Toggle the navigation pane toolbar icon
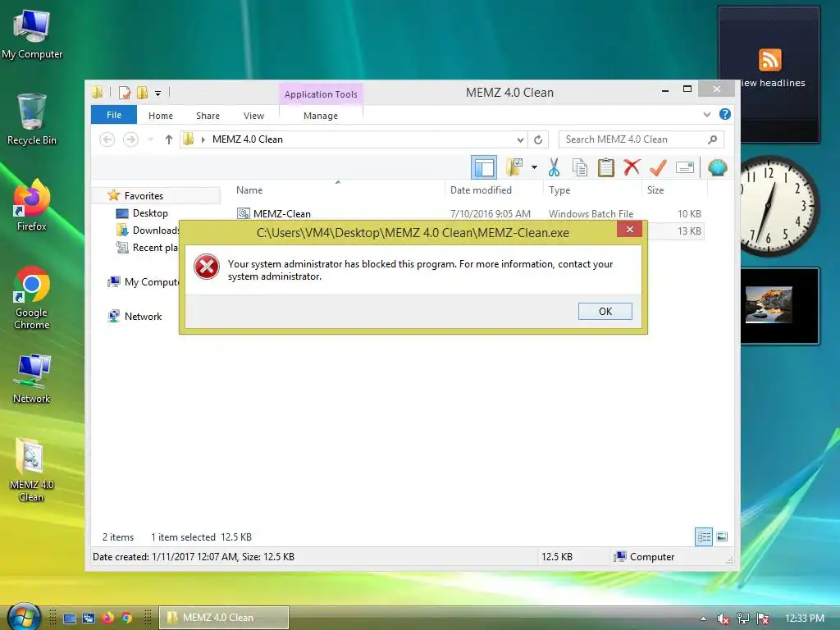 pos(484,167)
